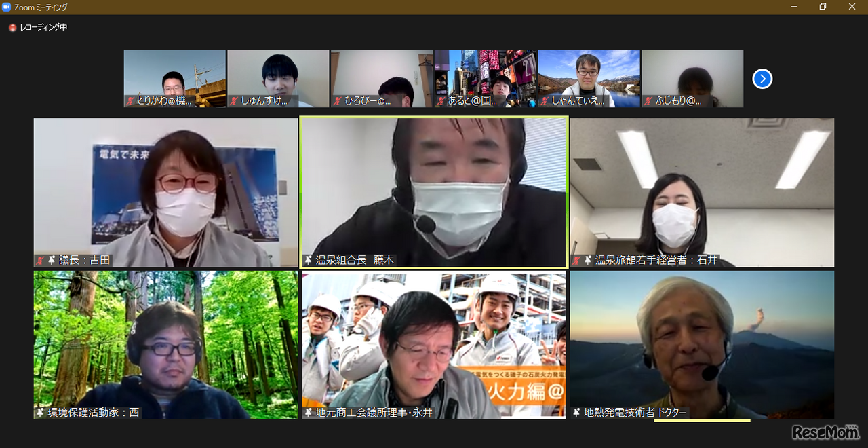Click muted mic icon on ふじもり thumbnail
Image resolution: width=868 pixels, height=448 pixels.
coord(648,101)
